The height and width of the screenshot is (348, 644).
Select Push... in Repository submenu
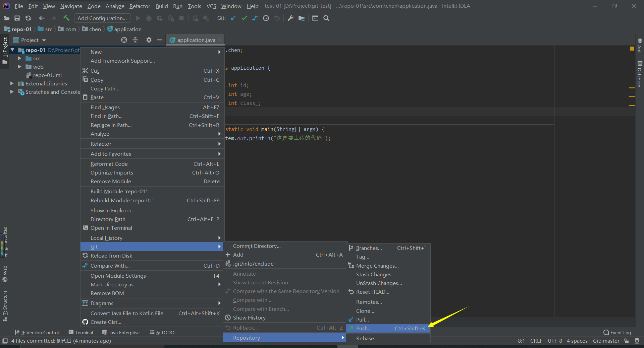pos(388,328)
